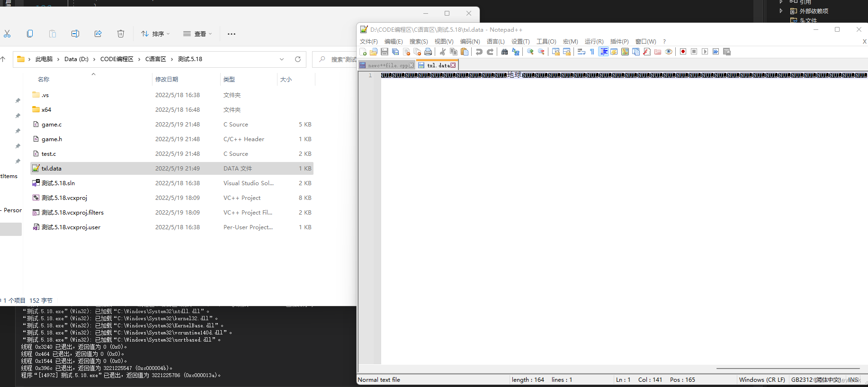Close the txl.data tab

(x=453, y=65)
